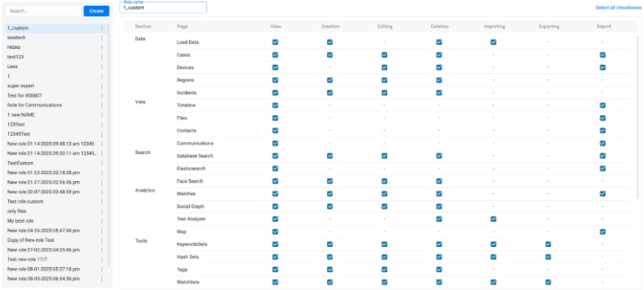Open three-dot menu for 123Test role

pos(102,124)
